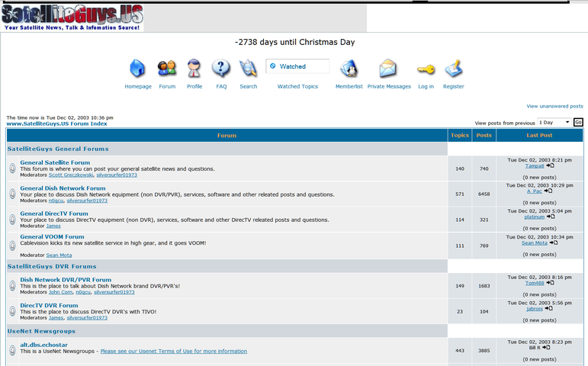This screenshot has height=366, width=588.
Task: Open alt.dbs.echostar newsgroup forum
Action: point(44,345)
